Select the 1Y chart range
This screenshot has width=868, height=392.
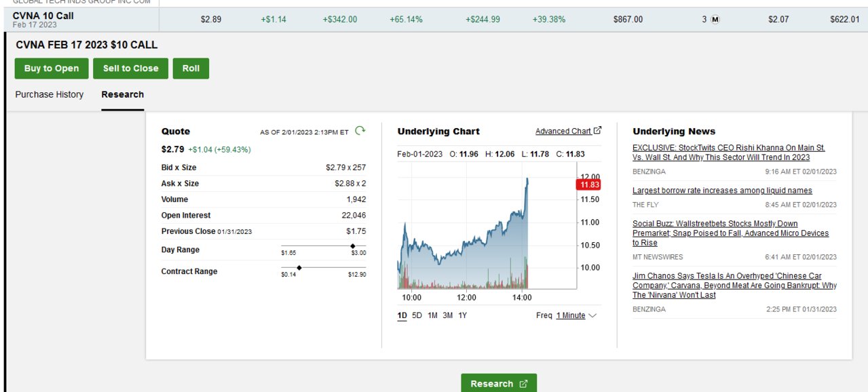pos(462,315)
